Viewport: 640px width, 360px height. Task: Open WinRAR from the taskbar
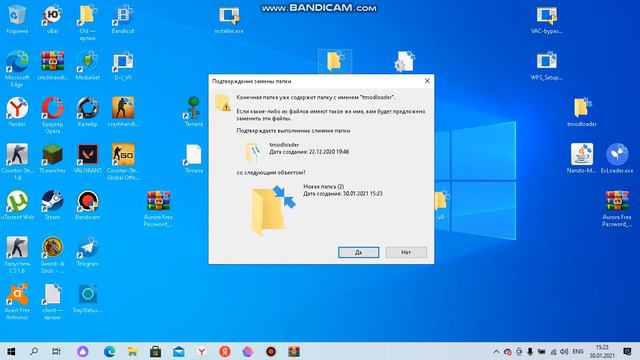[x=294, y=351]
